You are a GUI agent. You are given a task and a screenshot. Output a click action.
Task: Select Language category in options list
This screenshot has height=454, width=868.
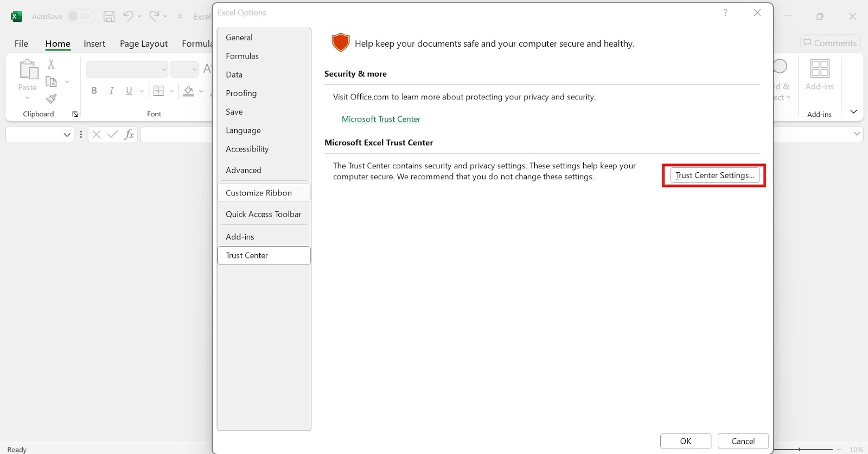pyautogui.click(x=264, y=130)
